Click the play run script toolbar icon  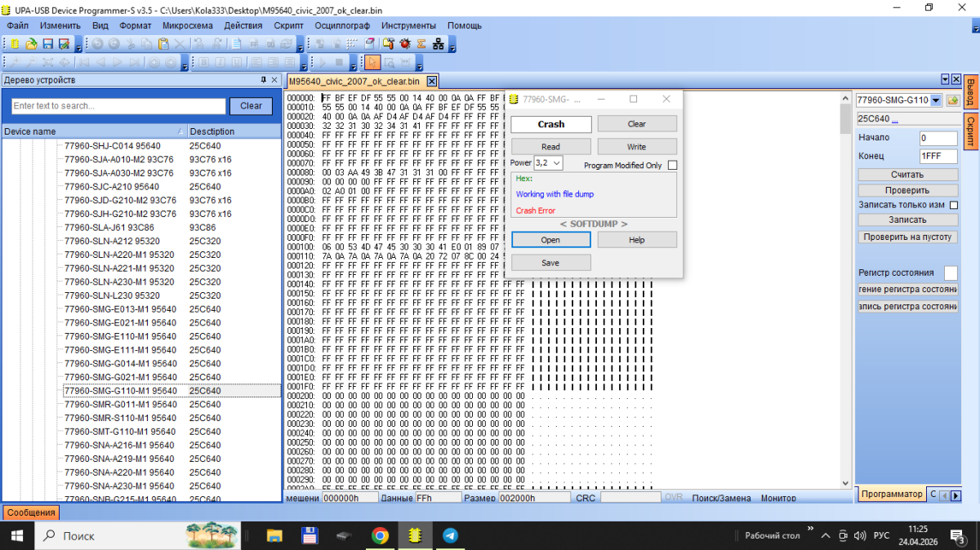323,62
